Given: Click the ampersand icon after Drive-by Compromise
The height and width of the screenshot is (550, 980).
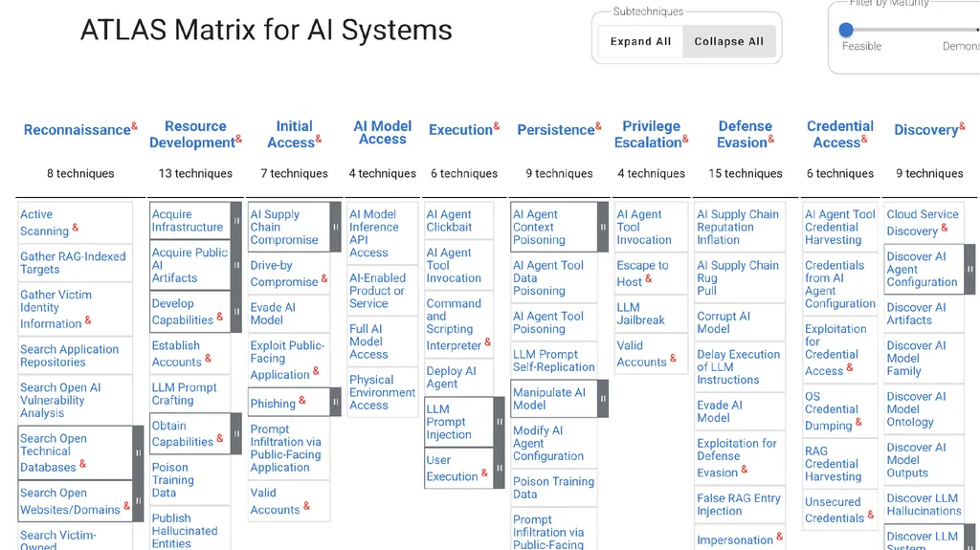Looking at the screenshot, I should coord(324,278).
